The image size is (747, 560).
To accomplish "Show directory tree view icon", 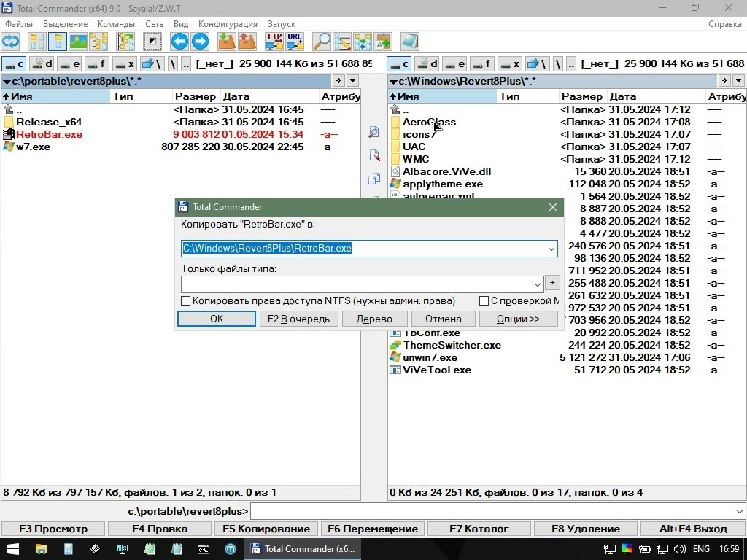I will pos(98,42).
